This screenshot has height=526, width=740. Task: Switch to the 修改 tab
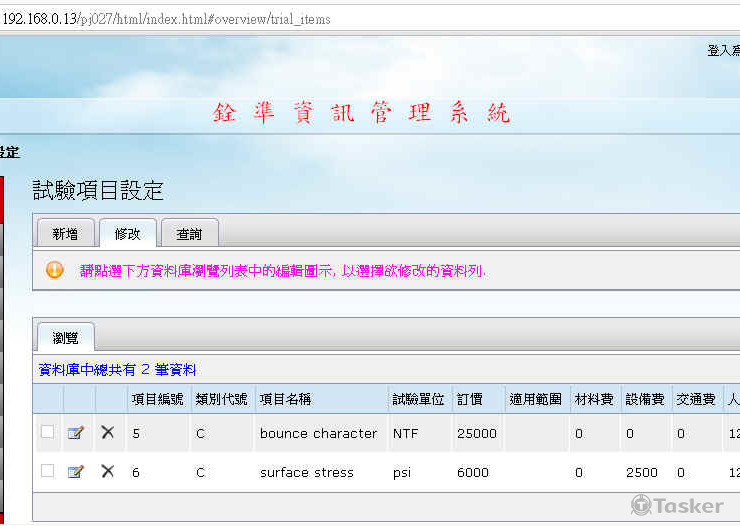point(127,233)
